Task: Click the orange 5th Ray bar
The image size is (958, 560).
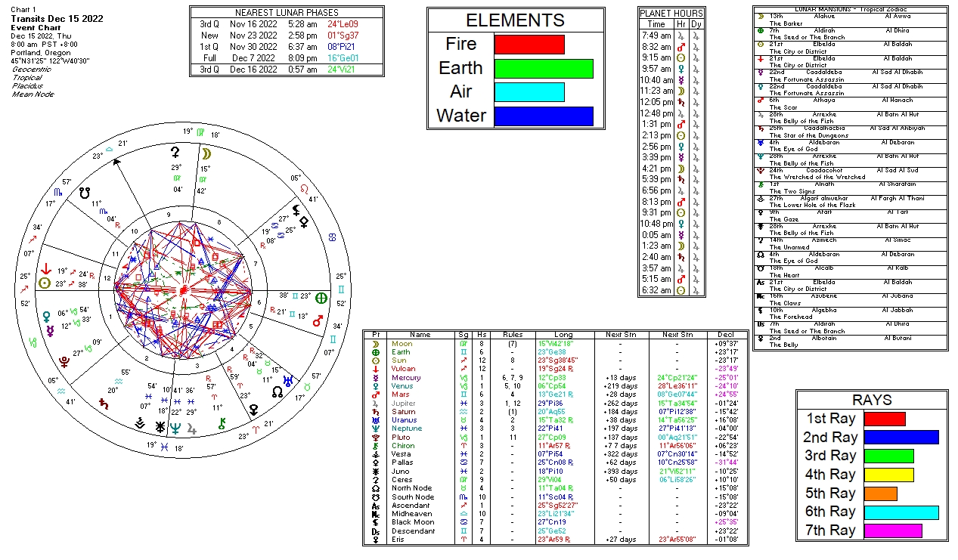Action: tap(881, 493)
